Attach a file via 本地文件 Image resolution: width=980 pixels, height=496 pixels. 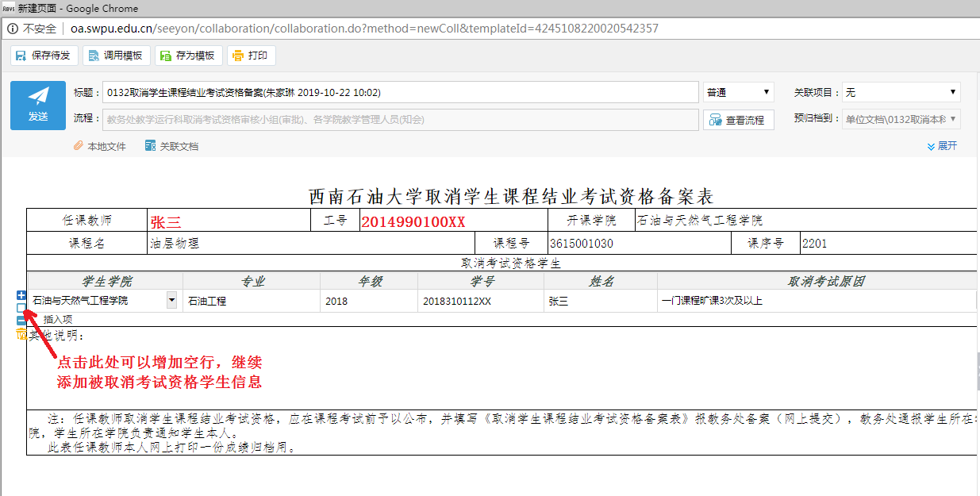click(x=100, y=146)
